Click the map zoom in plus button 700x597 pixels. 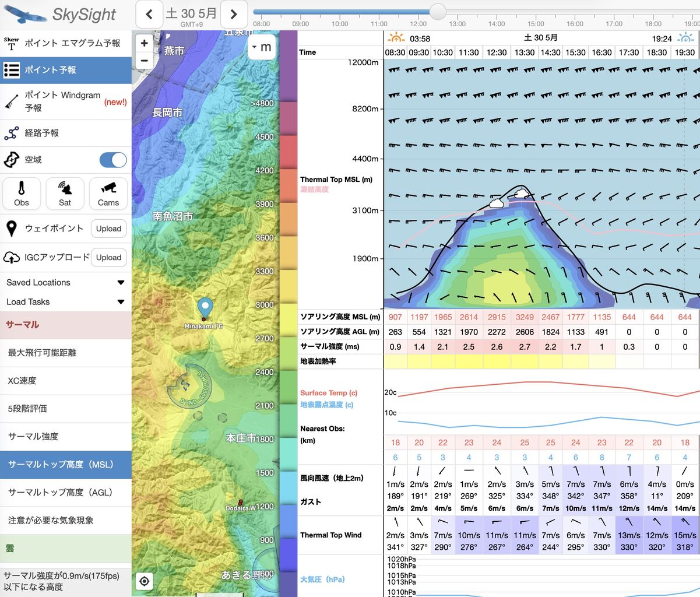point(145,43)
